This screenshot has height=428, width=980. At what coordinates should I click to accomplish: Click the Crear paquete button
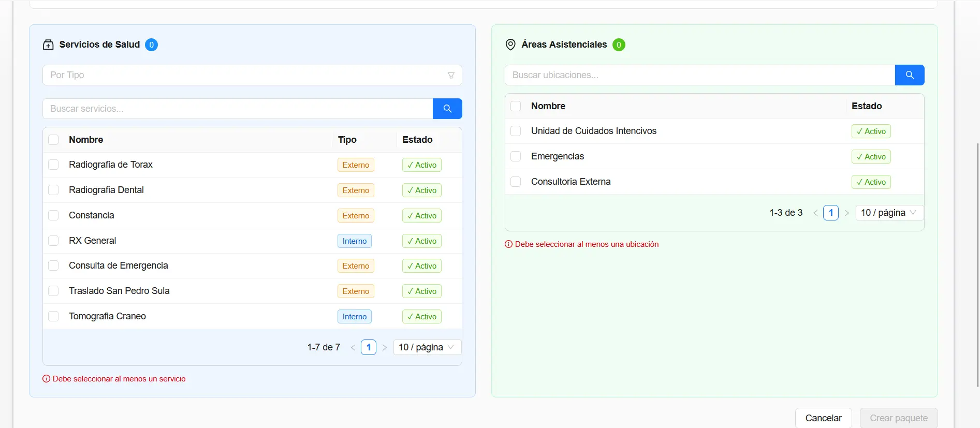pyautogui.click(x=899, y=418)
